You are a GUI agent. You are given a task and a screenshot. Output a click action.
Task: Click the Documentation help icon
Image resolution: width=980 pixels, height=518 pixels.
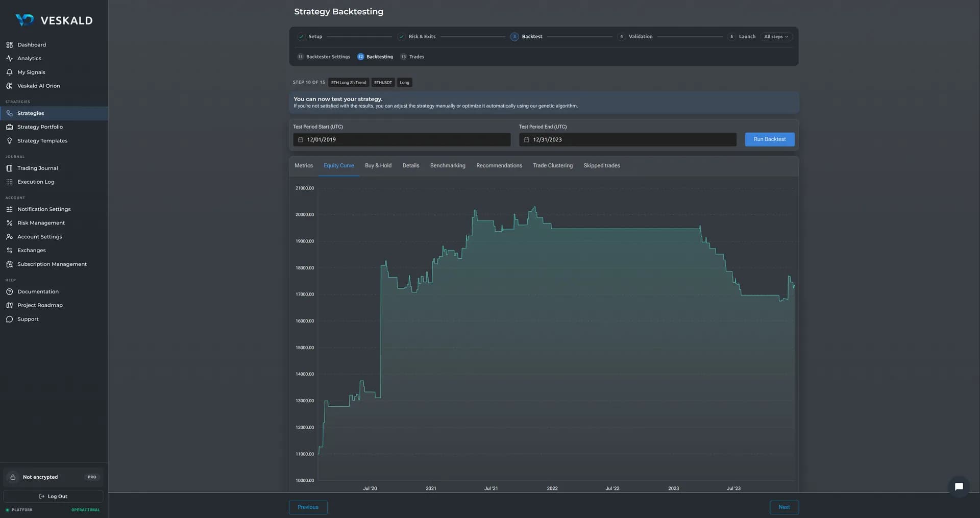[9, 292]
